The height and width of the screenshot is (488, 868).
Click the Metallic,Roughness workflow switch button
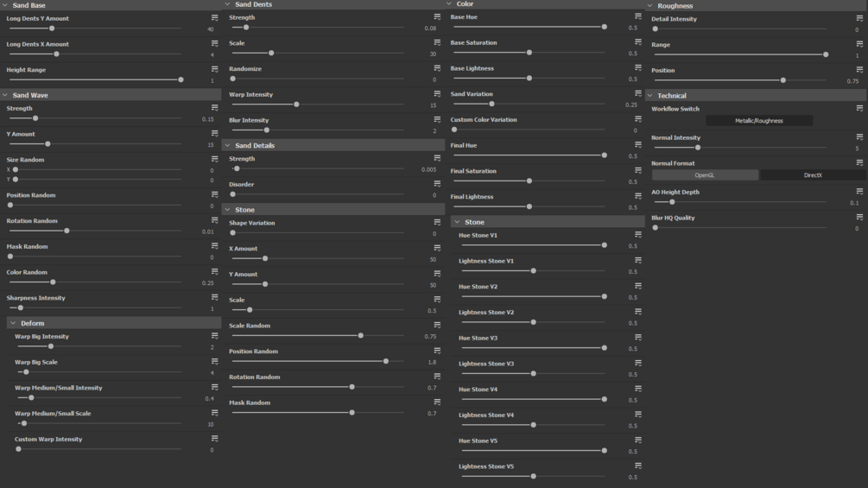point(758,121)
